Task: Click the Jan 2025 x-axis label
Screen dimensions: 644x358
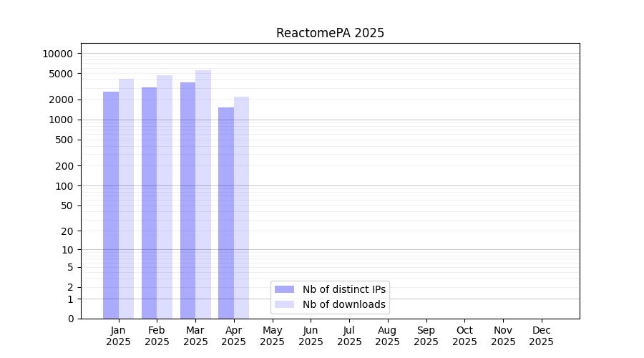Action: (118, 336)
